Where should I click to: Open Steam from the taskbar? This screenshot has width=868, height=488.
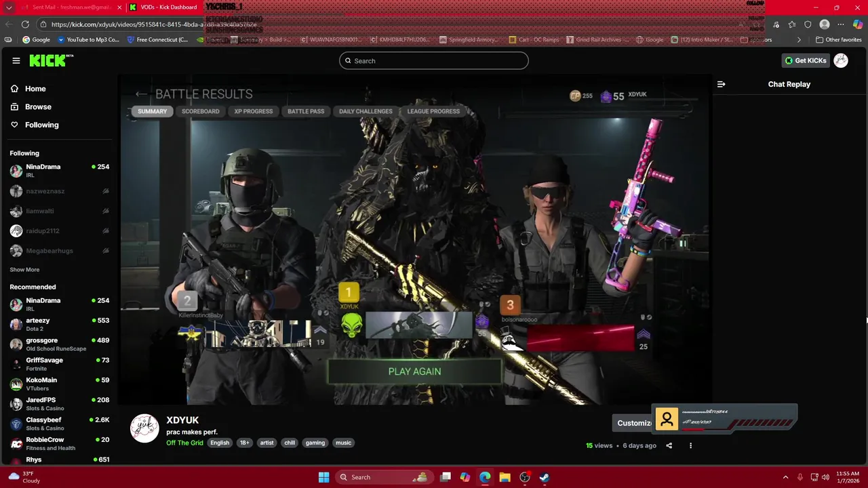pyautogui.click(x=544, y=477)
